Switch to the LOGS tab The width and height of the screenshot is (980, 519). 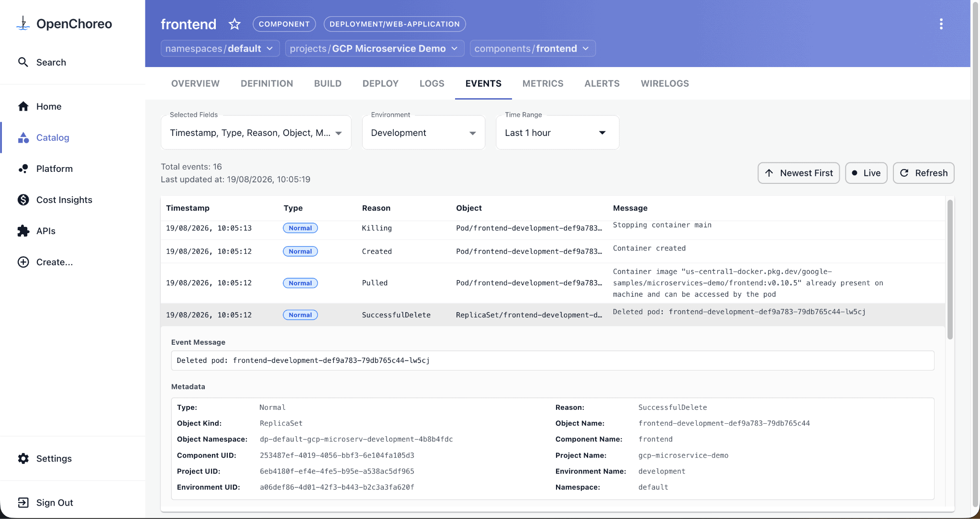(x=432, y=83)
